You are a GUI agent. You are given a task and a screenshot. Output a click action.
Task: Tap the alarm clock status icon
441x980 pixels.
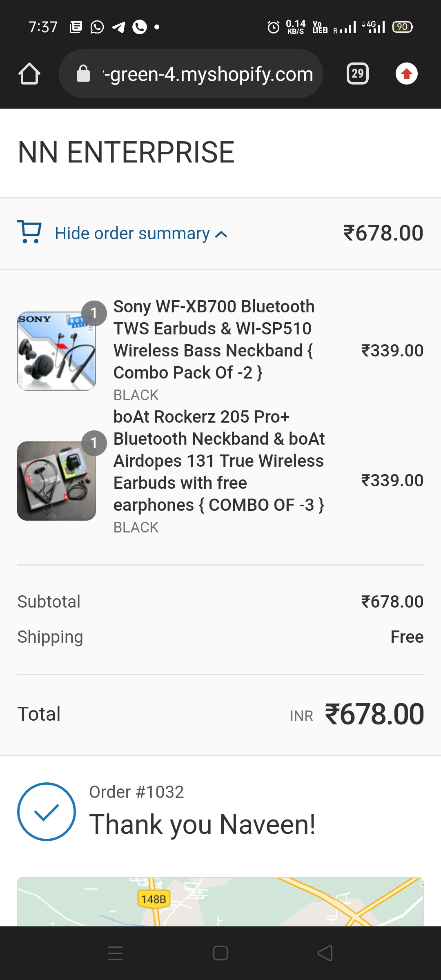pyautogui.click(x=273, y=27)
